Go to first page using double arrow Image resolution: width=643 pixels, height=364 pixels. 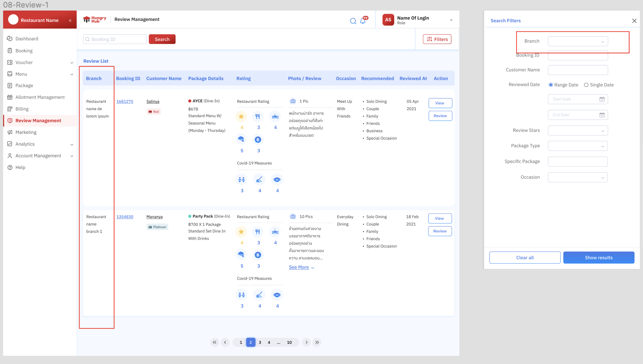(215, 342)
